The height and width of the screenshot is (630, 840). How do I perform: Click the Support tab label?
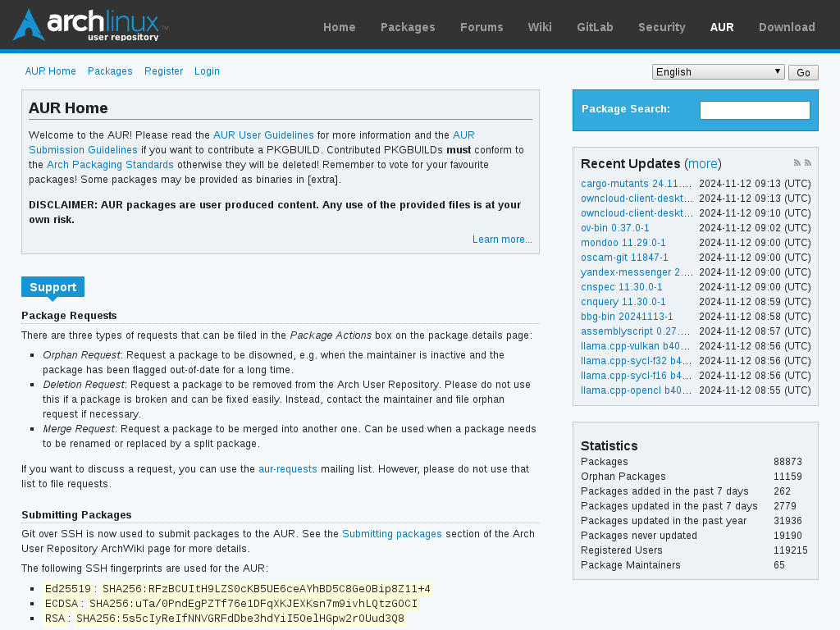click(x=53, y=287)
